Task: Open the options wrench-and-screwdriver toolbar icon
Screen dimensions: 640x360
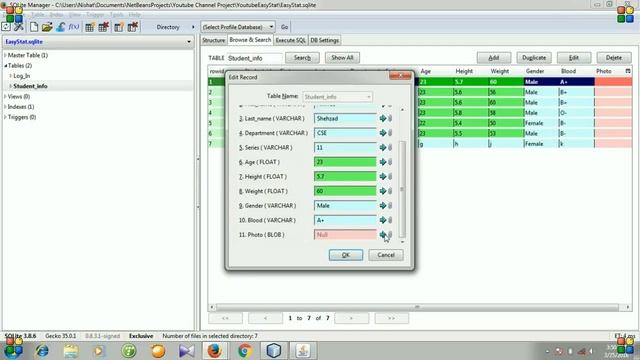Action: pyautogui.click(x=19, y=27)
